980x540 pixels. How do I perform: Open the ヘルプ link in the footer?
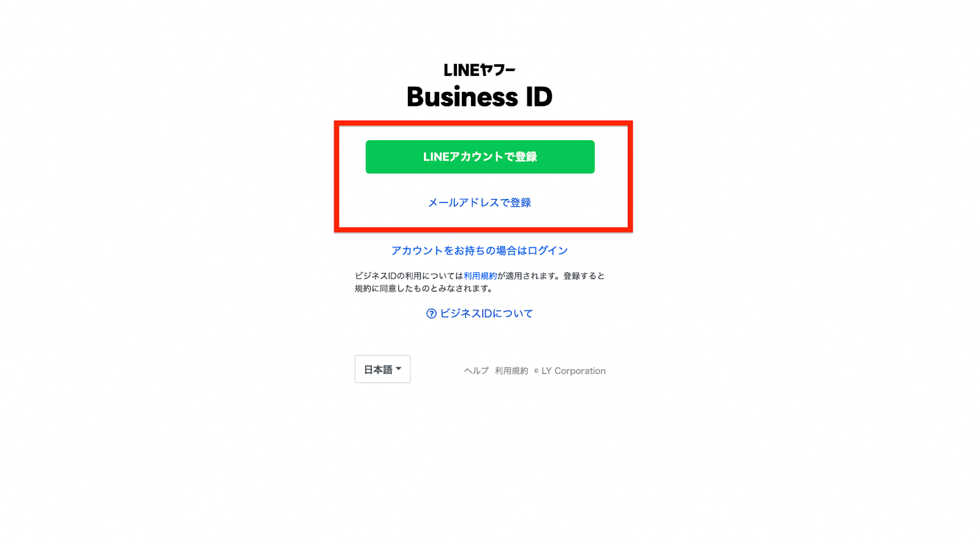pyautogui.click(x=477, y=371)
